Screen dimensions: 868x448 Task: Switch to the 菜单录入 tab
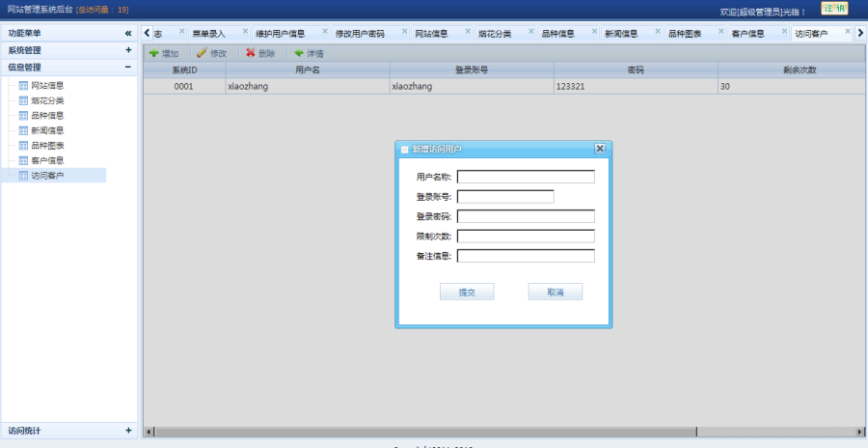click(209, 34)
